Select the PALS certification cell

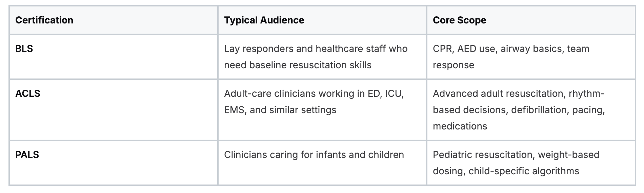113,163
